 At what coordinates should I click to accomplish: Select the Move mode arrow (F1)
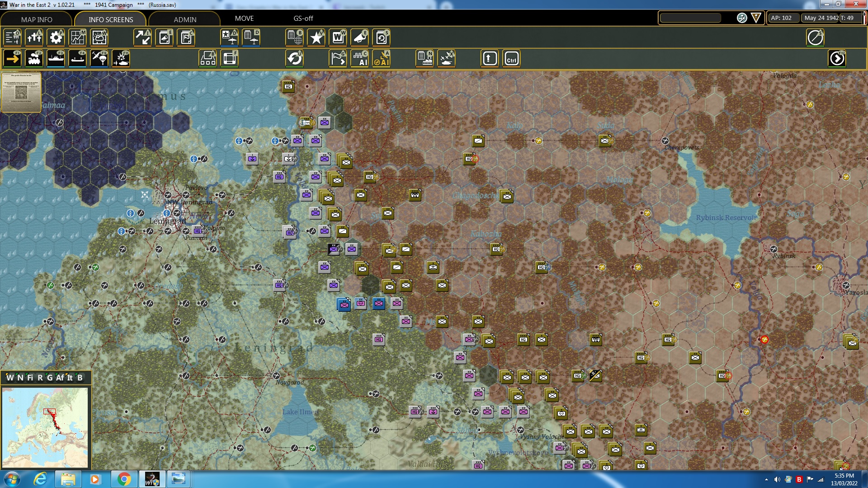pos(13,59)
